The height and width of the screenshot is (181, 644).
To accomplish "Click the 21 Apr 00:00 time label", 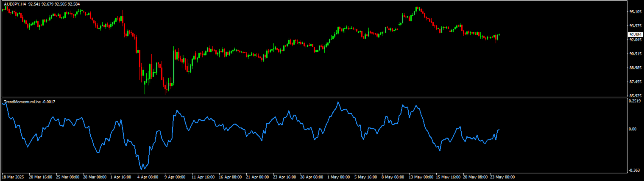I will 258,177.
